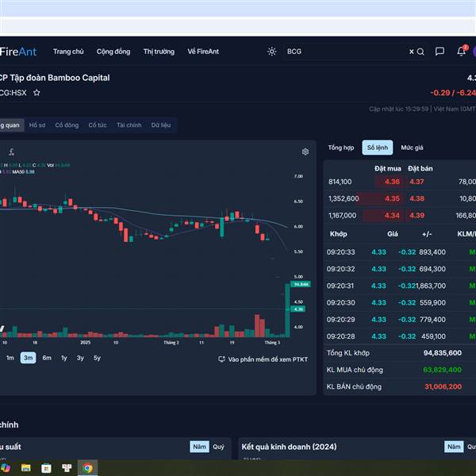Open Microsoft Store from taskbar

(46, 468)
